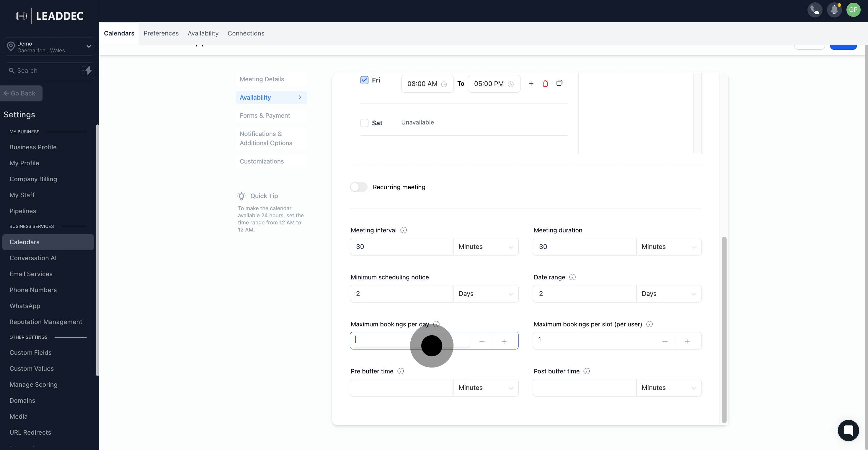Open Conversation AI settings link

33,258
